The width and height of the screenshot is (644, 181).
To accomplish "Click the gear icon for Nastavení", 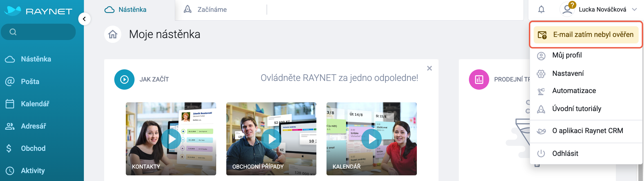I will click(x=541, y=74).
